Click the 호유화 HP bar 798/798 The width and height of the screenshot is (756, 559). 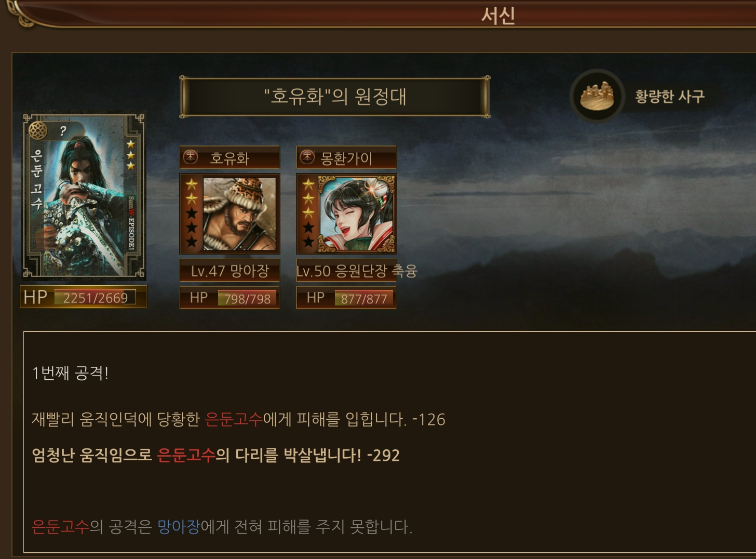click(x=230, y=298)
